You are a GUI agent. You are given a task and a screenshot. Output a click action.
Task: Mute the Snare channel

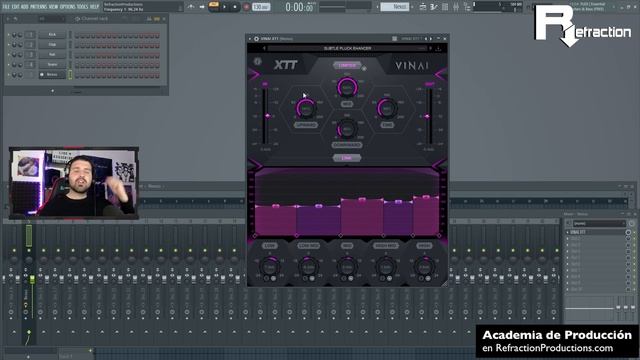[9, 64]
